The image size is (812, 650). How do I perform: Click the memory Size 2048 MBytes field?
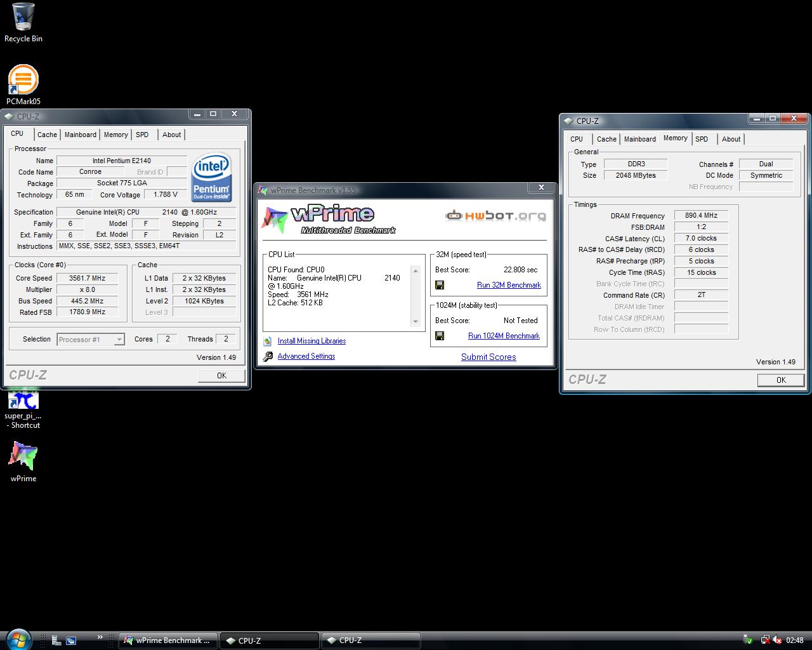click(635, 175)
